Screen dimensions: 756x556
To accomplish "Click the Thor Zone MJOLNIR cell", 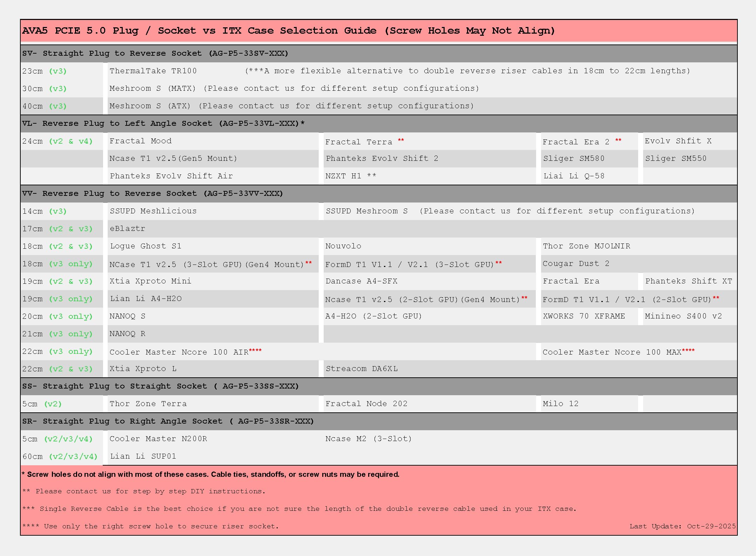I will (x=586, y=246).
